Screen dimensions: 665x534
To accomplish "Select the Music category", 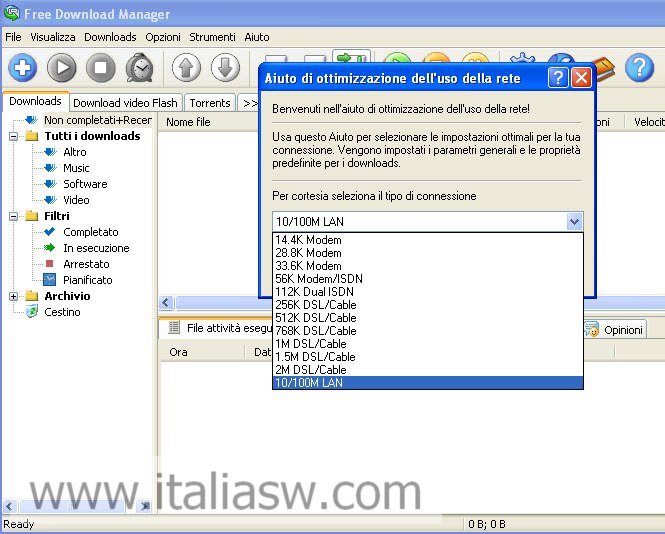I will tap(76, 168).
